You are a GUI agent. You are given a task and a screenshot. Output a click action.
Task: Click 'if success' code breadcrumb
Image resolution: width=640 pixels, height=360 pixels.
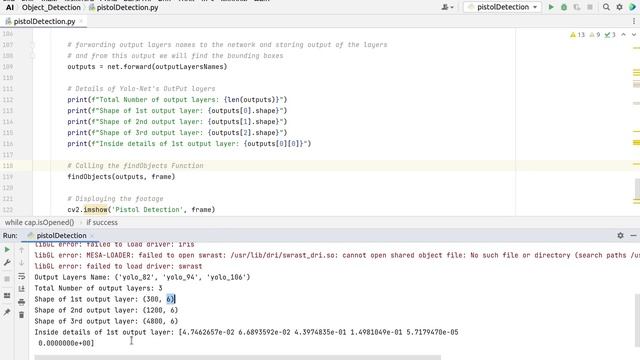102,222
